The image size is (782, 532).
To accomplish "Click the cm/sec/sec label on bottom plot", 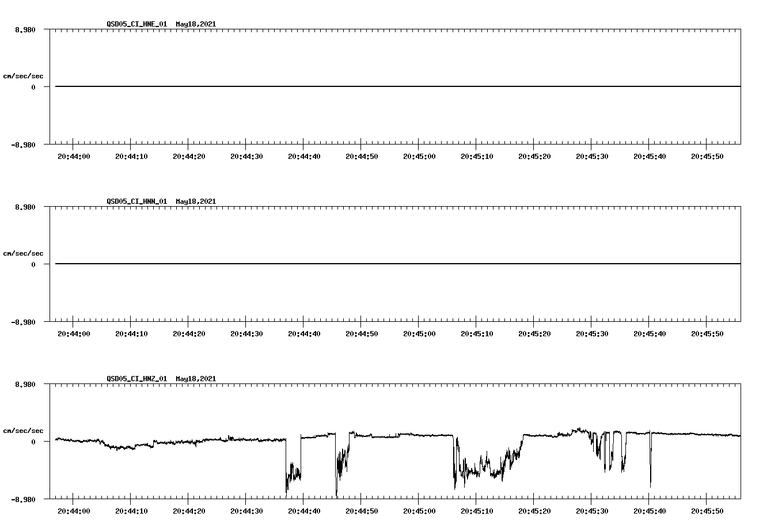I will pyautogui.click(x=23, y=430).
